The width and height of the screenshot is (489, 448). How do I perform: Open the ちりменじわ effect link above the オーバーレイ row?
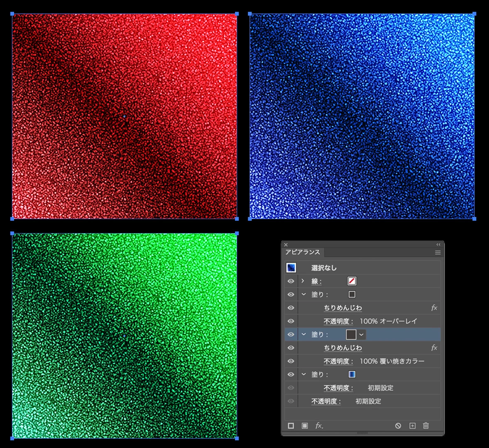coord(343,308)
